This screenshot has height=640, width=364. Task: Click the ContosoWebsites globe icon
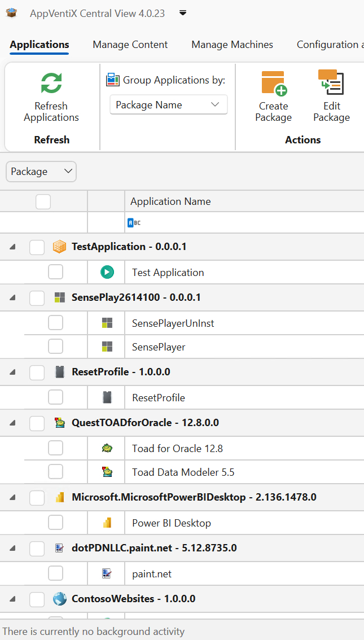click(x=59, y=599)
